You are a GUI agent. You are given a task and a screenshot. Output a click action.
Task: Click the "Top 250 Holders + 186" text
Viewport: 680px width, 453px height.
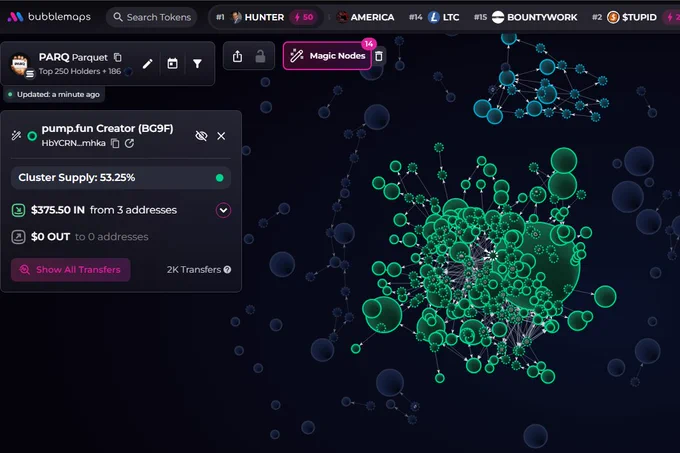pyautogui.click(x=80, y=71)
